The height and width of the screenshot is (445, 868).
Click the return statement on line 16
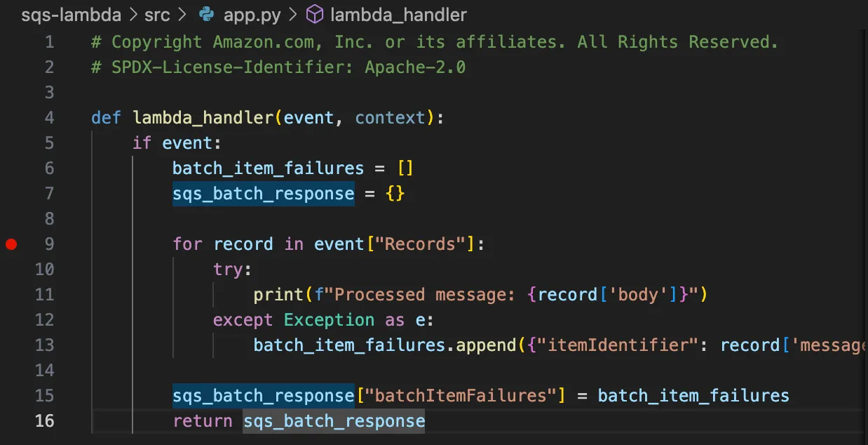point(203,420)
